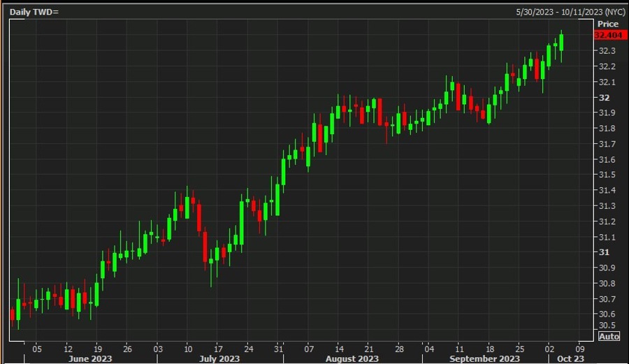Click the August 2023 month label
This screenshot has height=364, width=629.
point(352,359)
